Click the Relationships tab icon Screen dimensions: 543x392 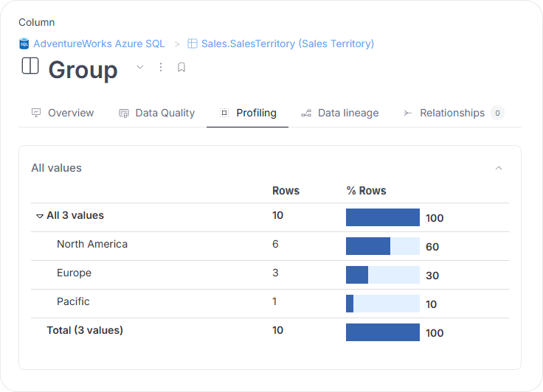(407, 113)
